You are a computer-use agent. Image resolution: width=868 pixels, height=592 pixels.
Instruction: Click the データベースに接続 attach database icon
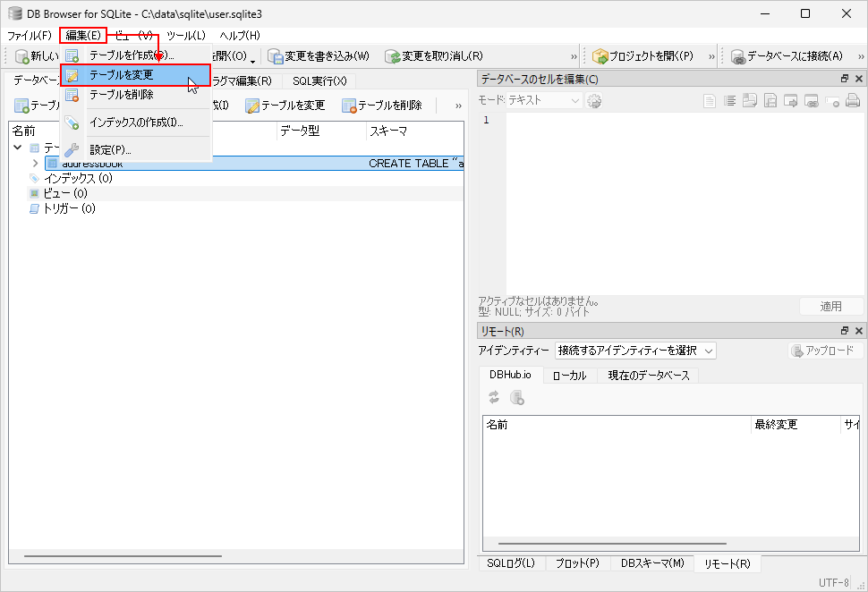click(x=738, y=56)
